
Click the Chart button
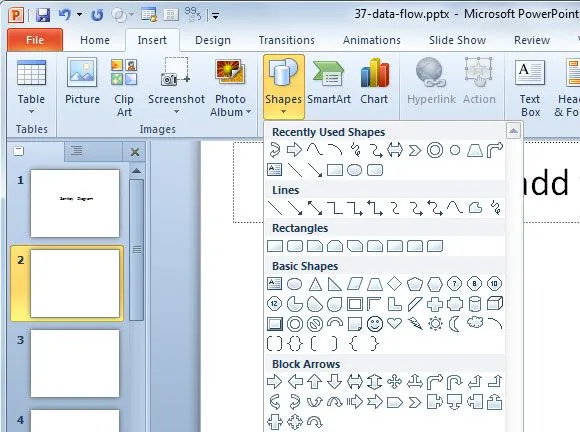[374, 82]
